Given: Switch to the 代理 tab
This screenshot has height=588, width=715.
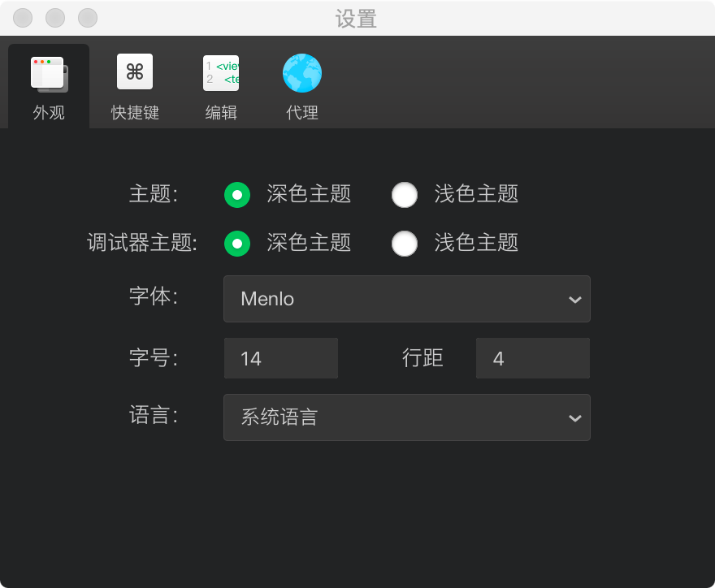Looking at the screenshot, I should 301,85.
